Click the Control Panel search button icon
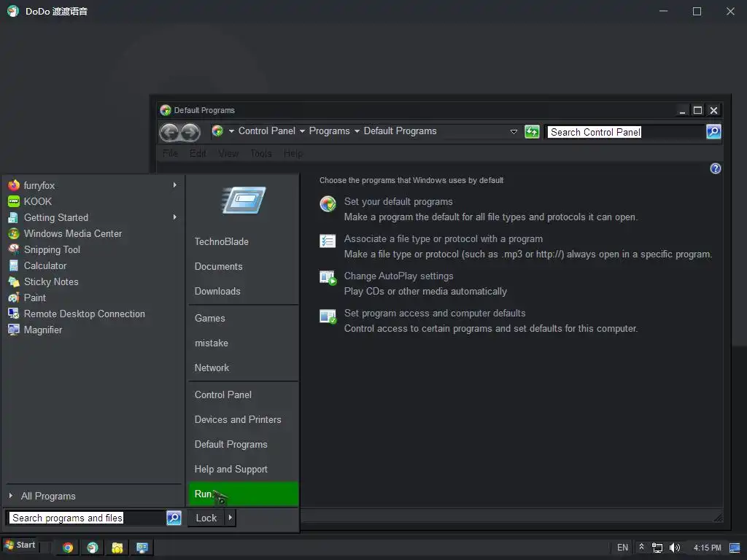747x560 pixels. click(713, 132)
